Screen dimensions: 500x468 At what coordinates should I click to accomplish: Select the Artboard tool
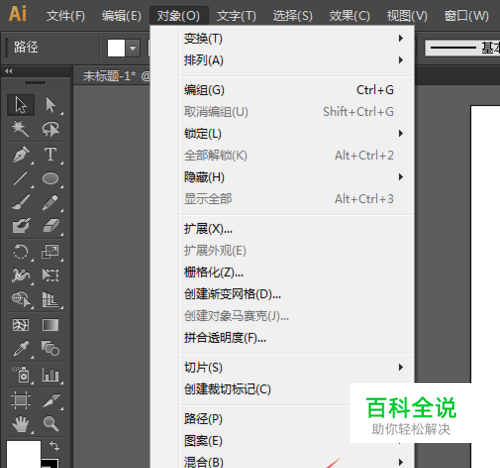coord(21,400)
